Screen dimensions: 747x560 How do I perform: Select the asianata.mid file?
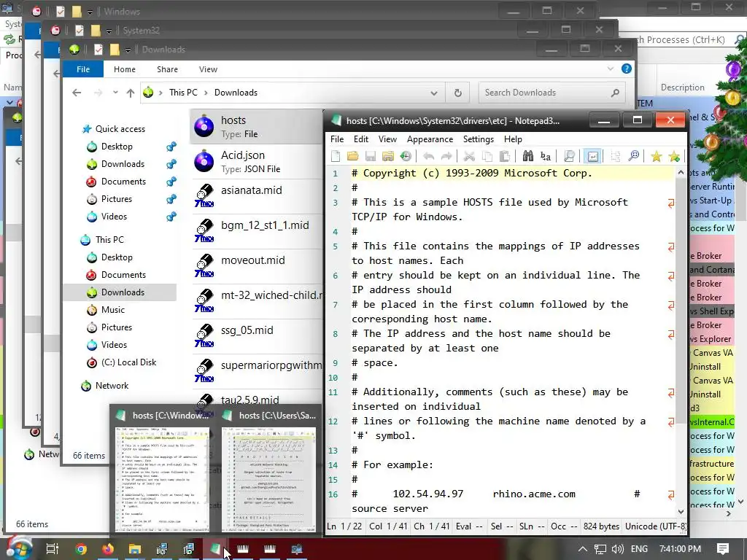pos(258,196)
